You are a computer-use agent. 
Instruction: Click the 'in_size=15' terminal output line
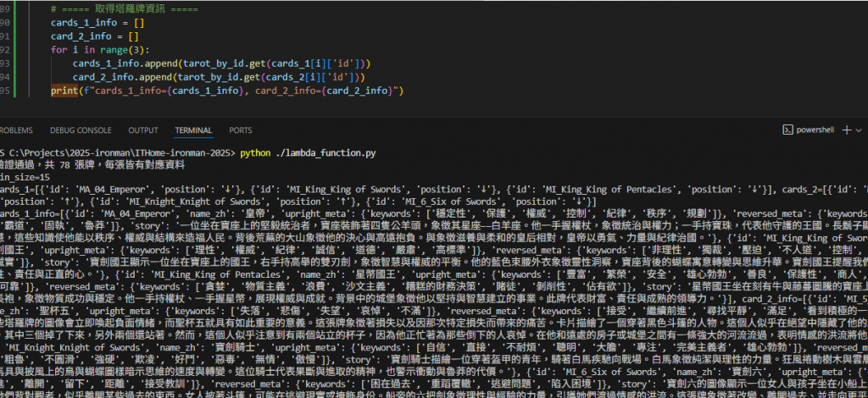25,177
